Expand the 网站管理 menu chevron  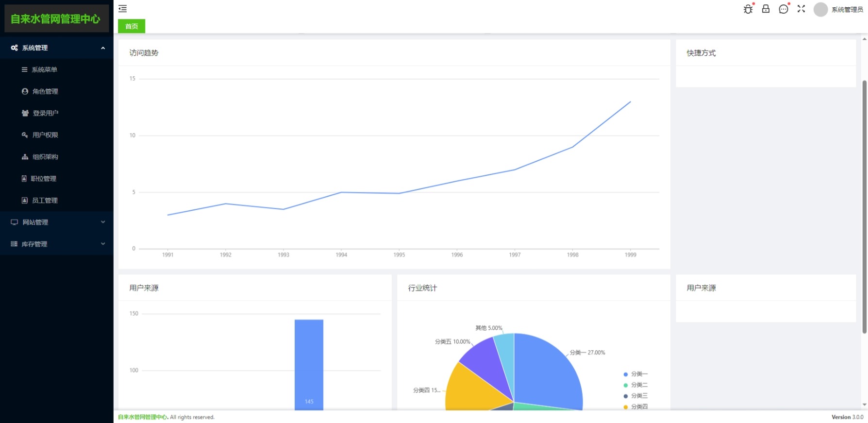[103, 222]
